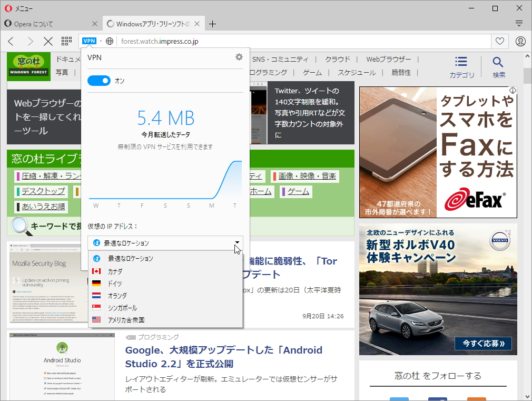Toggle the VPN オン switch
This screenshot has height=401, width=532.
point(98,81)
